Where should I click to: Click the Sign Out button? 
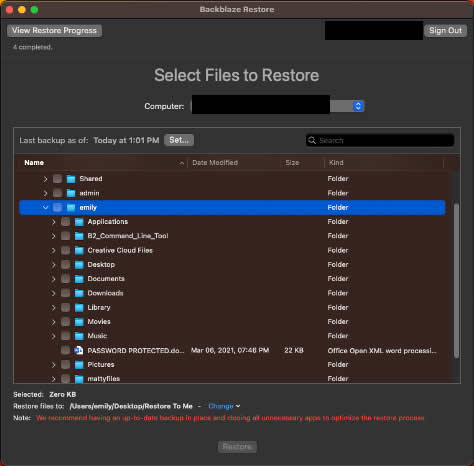click(x=445, y=31)
